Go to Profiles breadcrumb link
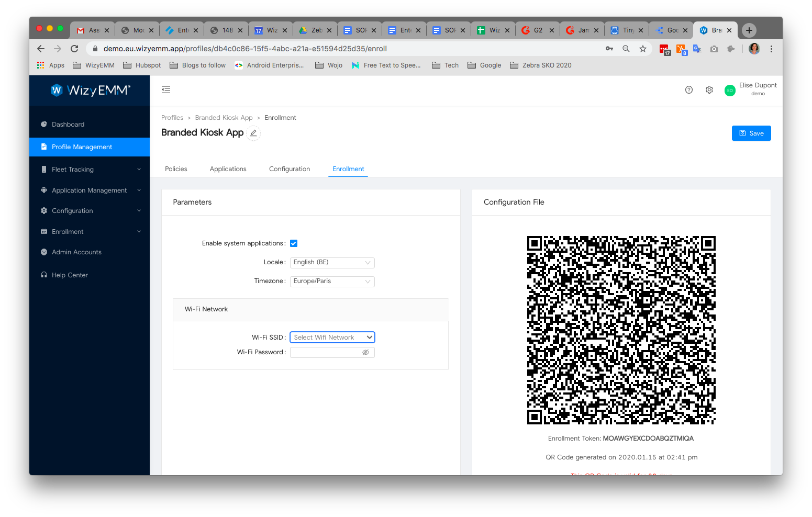 tap(172, 118)
